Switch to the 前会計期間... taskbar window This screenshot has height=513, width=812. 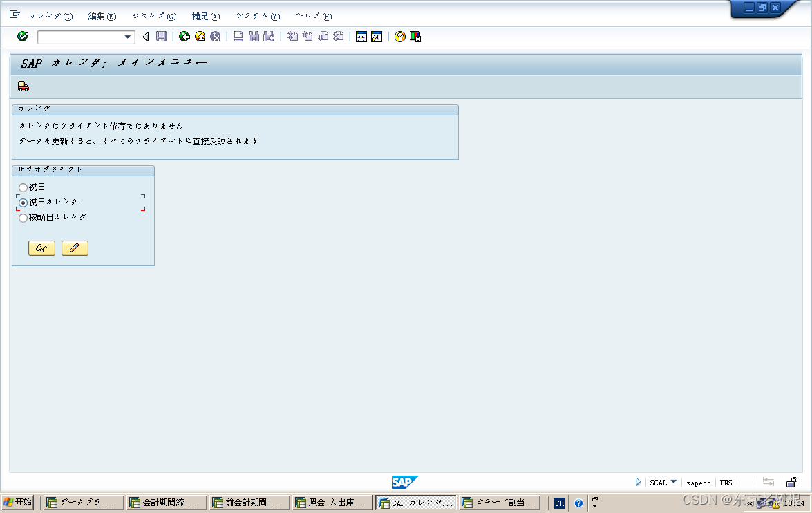click(x=249, y=502)
